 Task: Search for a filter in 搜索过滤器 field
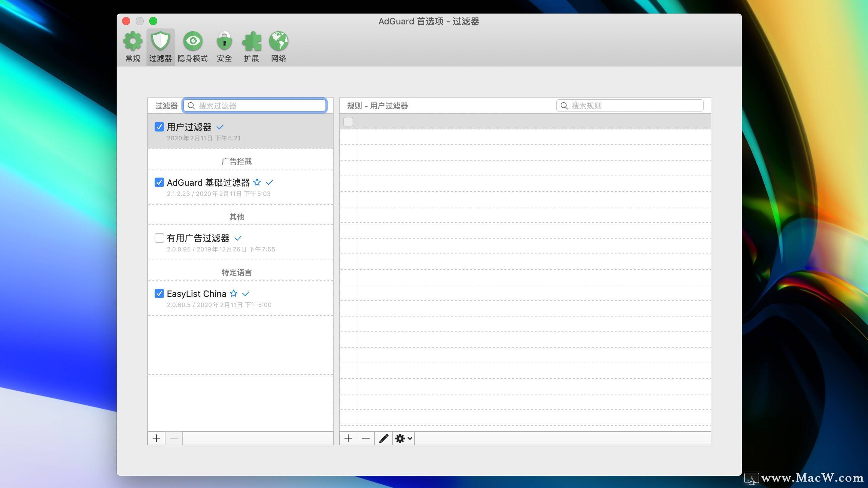click(255, 105)
